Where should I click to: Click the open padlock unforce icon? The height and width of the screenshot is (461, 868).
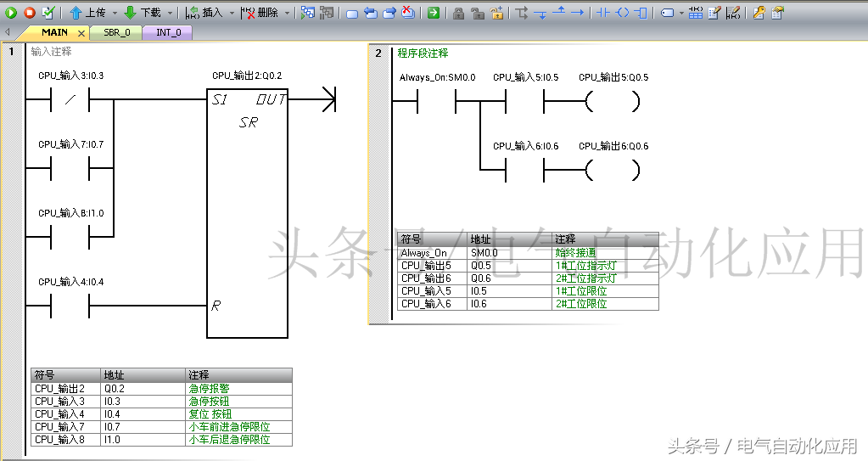[x=477, y=13]
